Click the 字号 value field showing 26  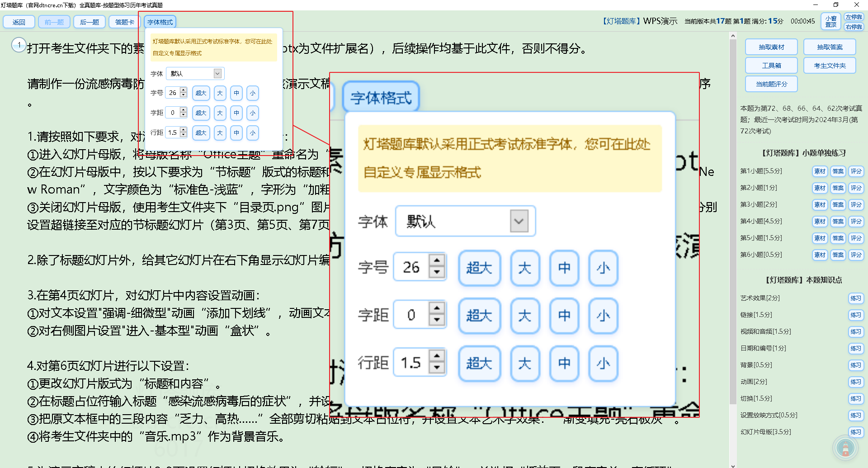pos(173,93)
